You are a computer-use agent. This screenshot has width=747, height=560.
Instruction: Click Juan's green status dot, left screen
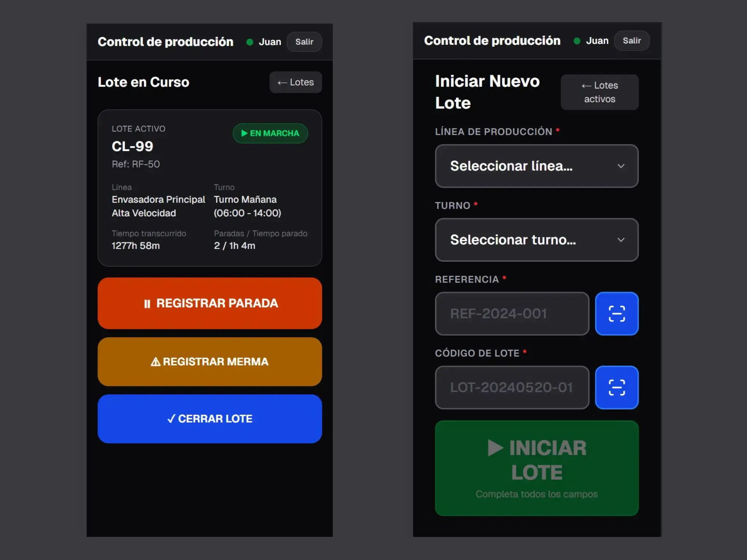250,42
